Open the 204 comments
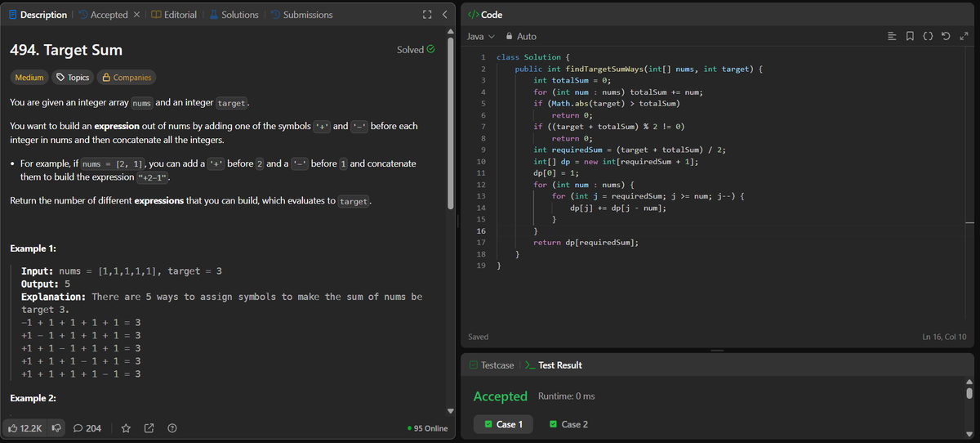 pos(88,427)
